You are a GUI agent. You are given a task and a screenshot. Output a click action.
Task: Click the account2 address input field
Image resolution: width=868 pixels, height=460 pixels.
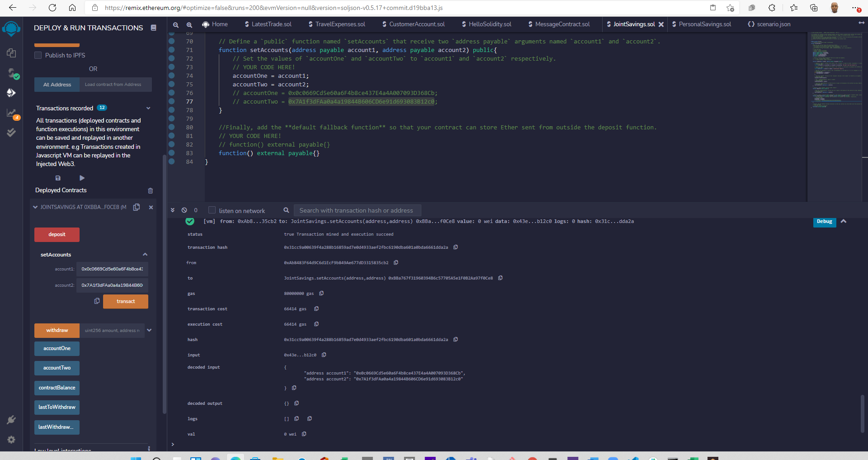tap(112, 285)
